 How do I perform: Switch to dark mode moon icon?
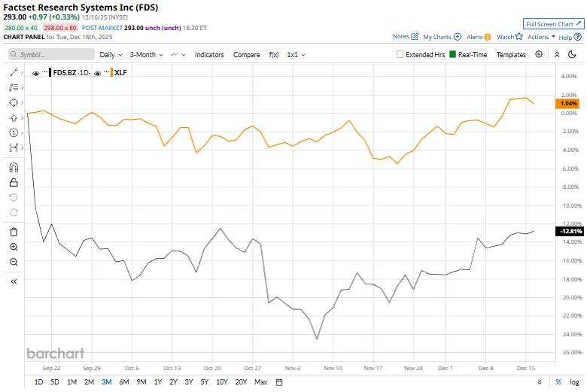(572, 55)
